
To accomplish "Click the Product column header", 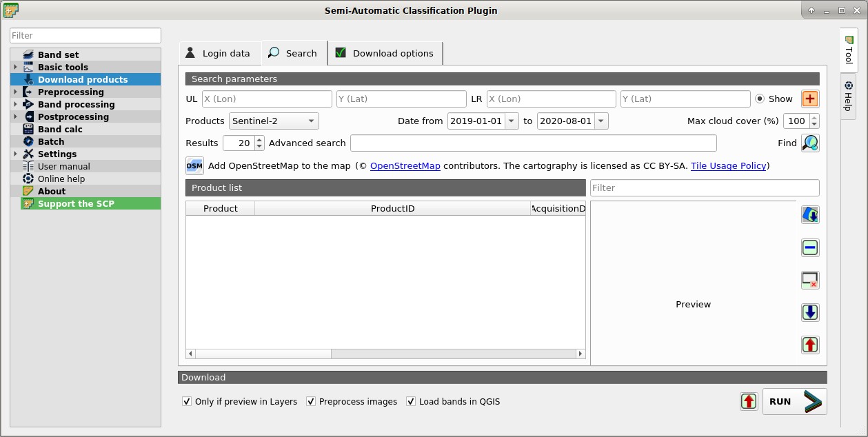I will coord(221,208).
